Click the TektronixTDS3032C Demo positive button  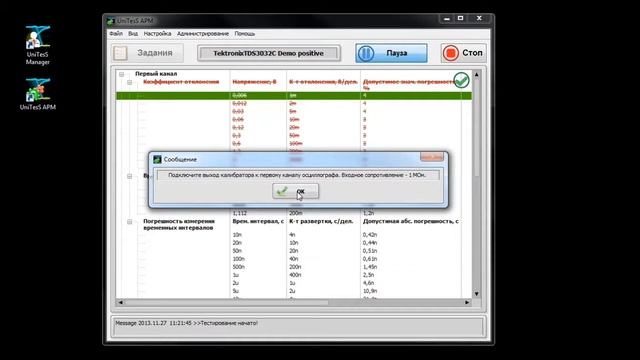[269, 53]
